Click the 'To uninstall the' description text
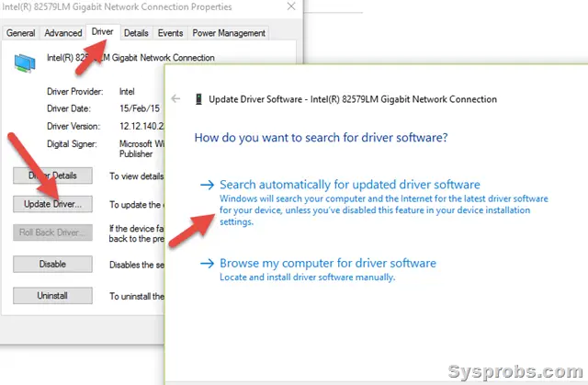Viewport: 588px width, 385px height. click(x=137, y=297)
